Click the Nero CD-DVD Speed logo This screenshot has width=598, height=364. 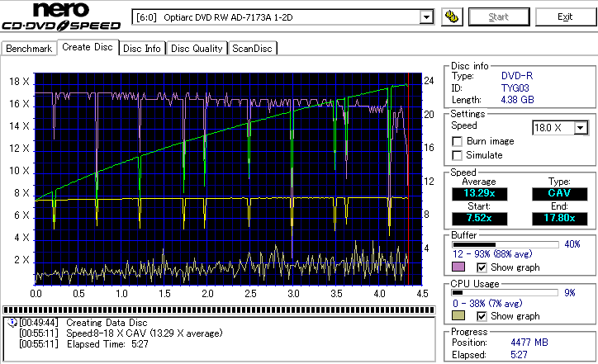click(62, 18)
